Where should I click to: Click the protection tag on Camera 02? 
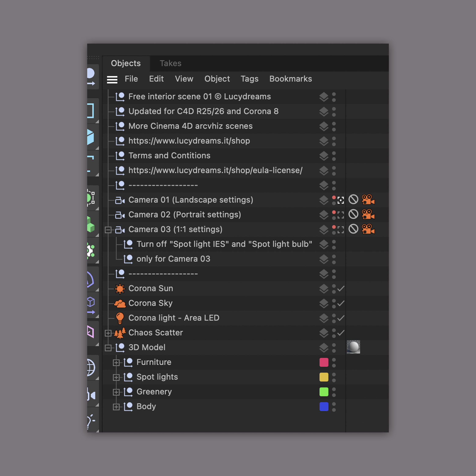(353, 215)
